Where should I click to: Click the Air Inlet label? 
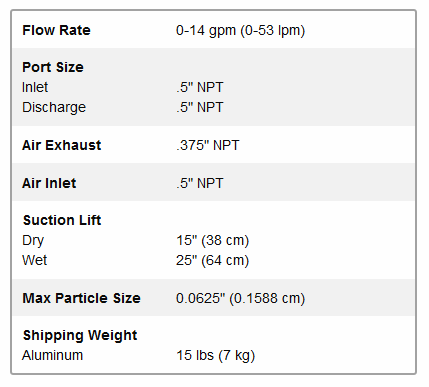49,183
